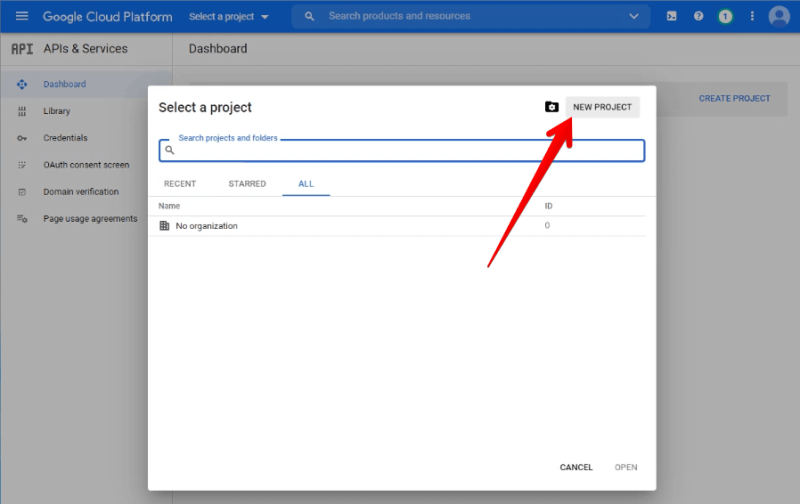Screen dimensions: 800x504
Task: Click the Page usage agreements icon
Action: coord(22,219)
